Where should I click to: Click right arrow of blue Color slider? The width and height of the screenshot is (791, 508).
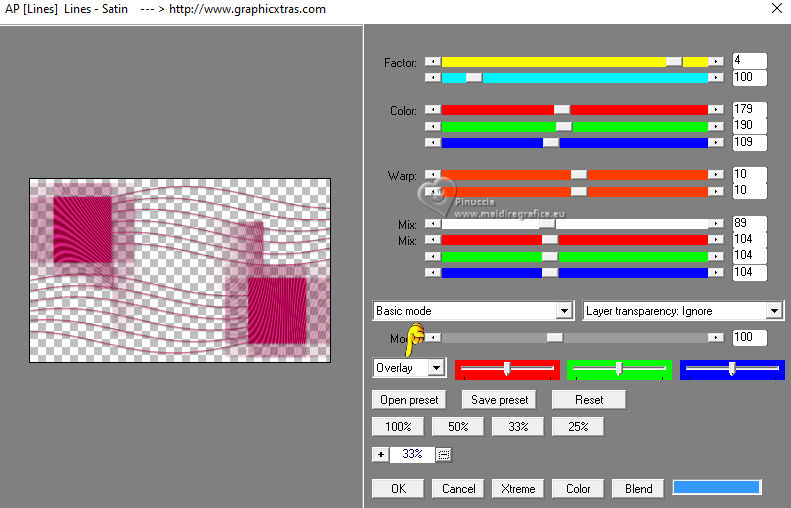tap(716, 143)
